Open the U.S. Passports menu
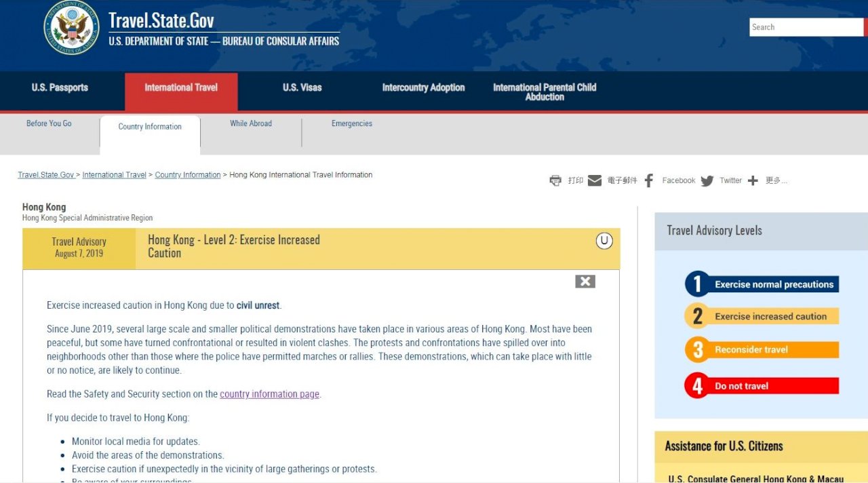 click(x=60, y=88)
